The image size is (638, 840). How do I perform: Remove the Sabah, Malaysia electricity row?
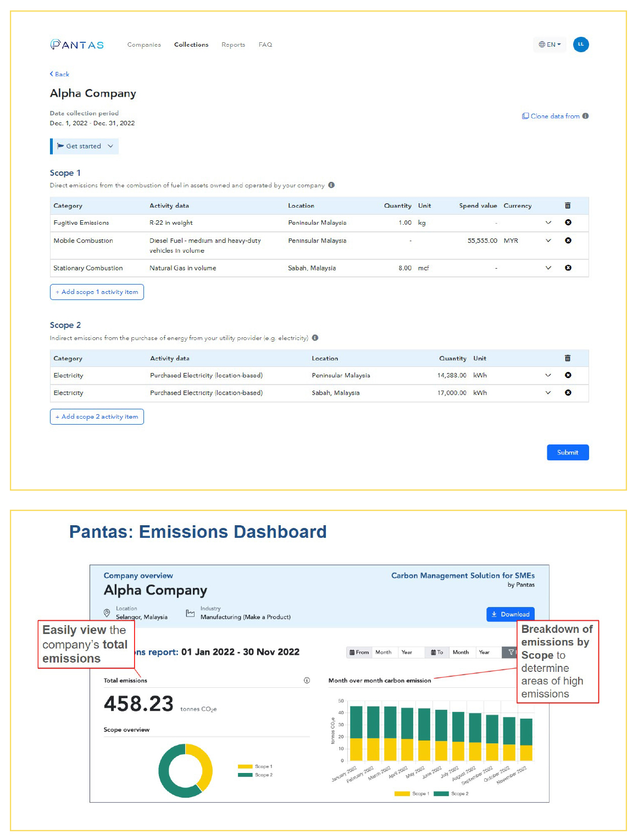[568, 393]
